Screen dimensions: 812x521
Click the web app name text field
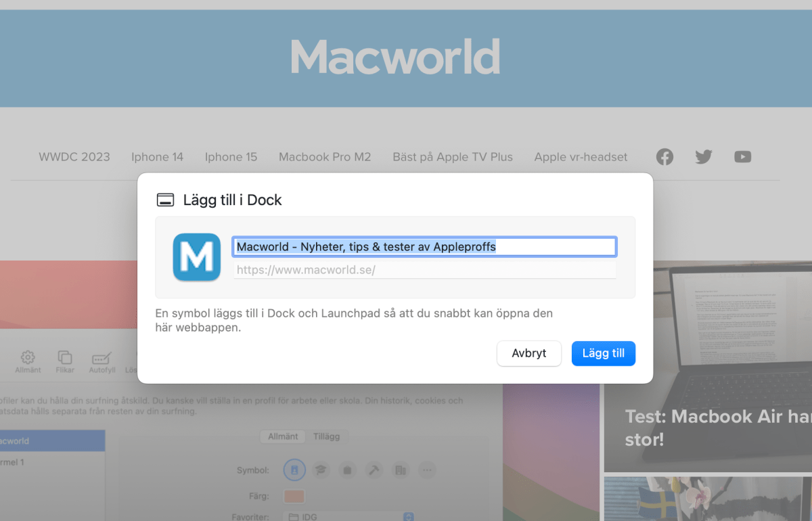[x=424, y=247]
